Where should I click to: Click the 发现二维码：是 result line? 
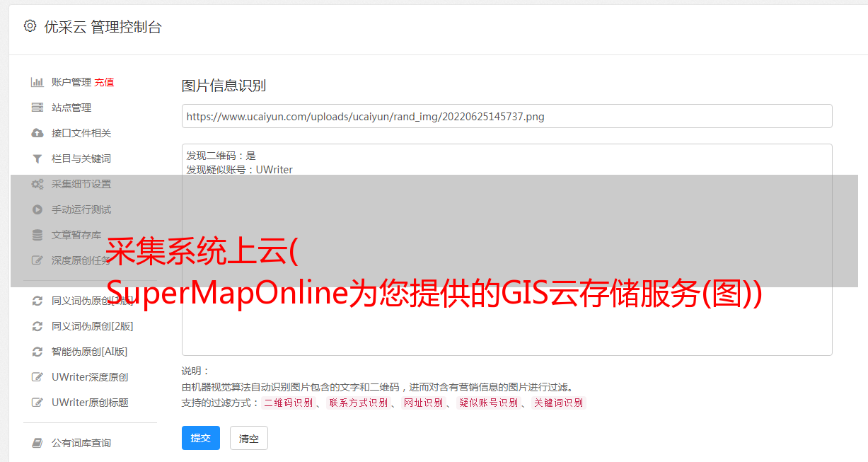coord(221,156)
